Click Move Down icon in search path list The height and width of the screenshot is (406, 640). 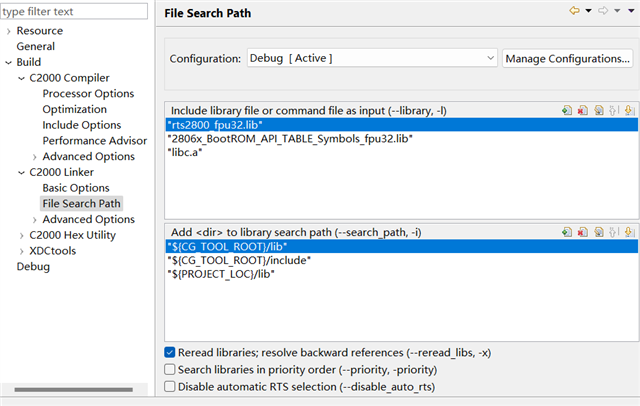coord(630,232)
